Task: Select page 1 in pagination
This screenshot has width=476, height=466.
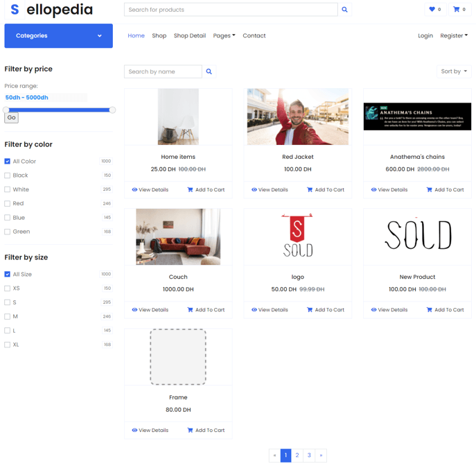Action: point(285,455)
